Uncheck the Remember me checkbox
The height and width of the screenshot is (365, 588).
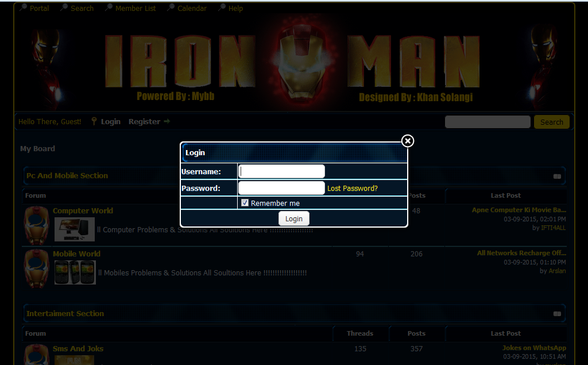pos(245,203)
